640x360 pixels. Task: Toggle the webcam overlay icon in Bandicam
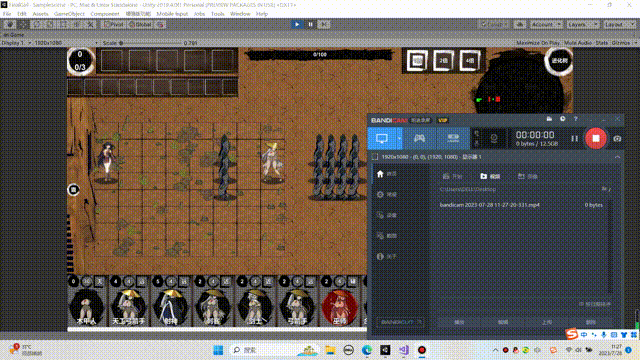(x=494, y=139)
